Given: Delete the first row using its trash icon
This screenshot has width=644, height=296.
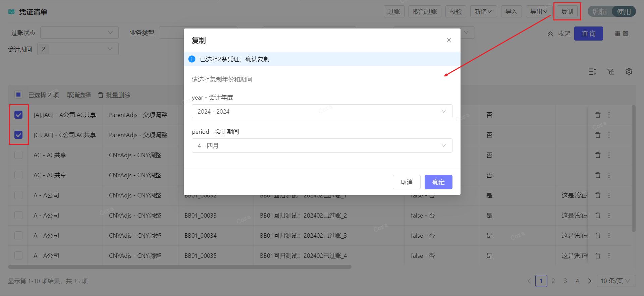Looking at the screenshot, I should 598,115.
